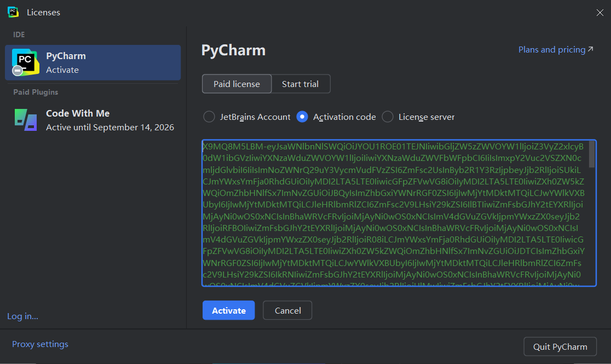Click into the activation code text area
This screenshot has height=364, width=611.
coord(399,213)
